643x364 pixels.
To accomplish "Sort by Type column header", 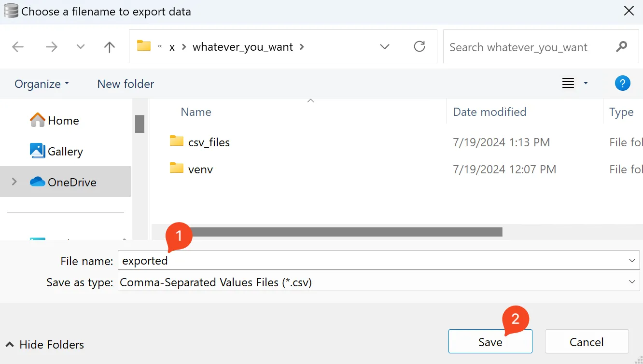I will click(621, 112).
